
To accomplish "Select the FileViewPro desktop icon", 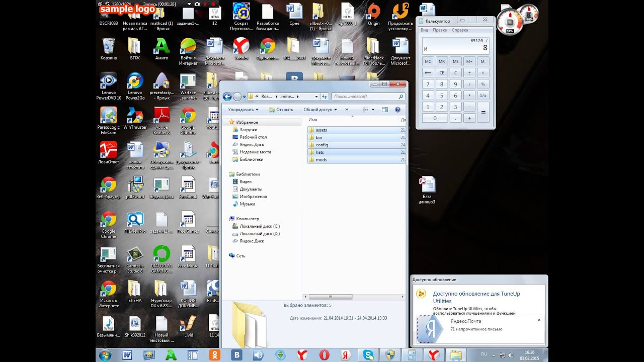I will tap(134, 222).
